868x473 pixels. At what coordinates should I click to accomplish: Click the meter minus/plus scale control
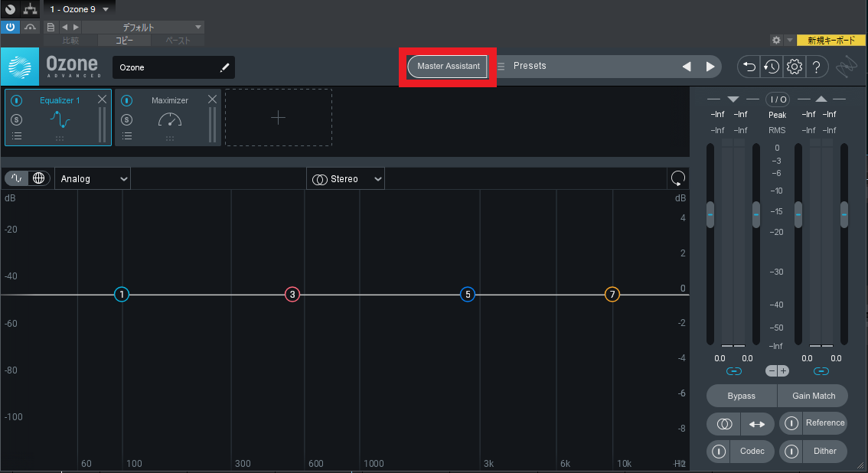(777, 371)
